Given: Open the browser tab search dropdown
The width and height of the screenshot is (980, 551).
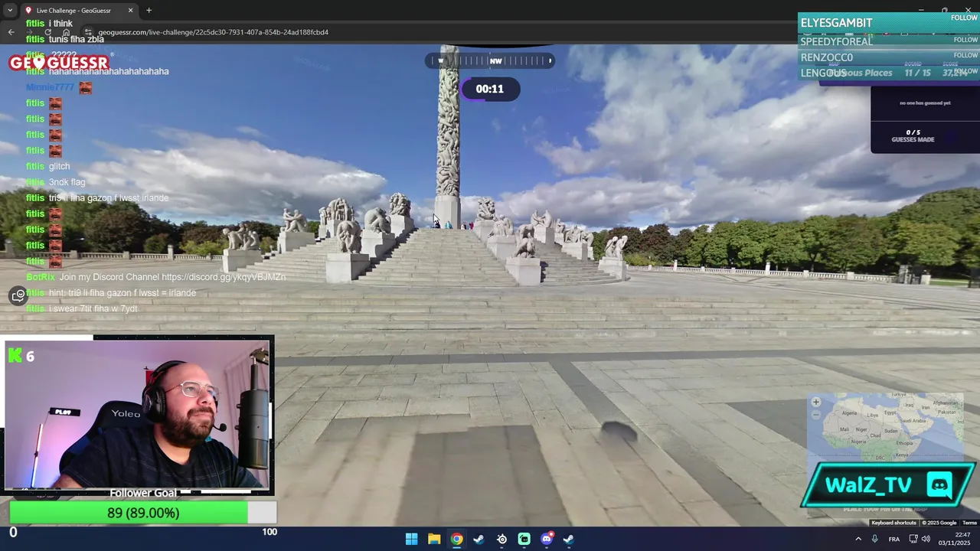Looking at the screenshot, I should tap(10, 10).
